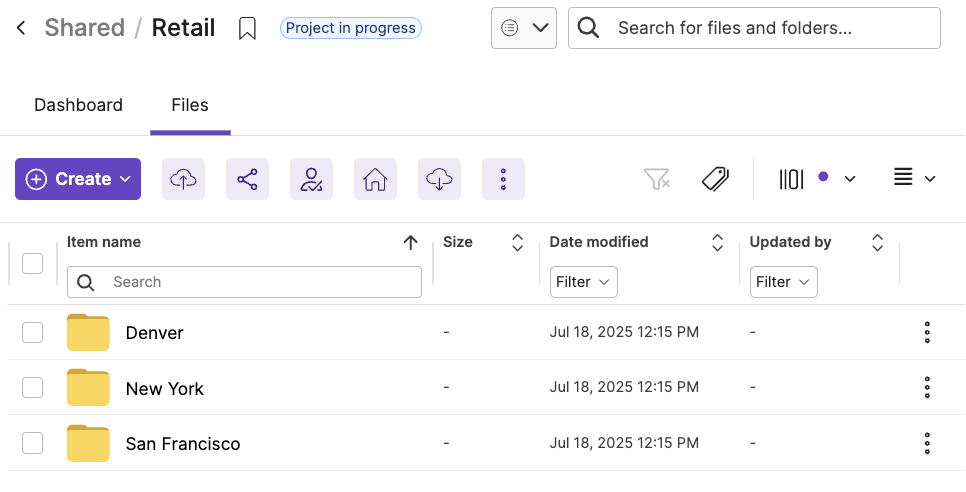The width and height of the screenshot is (966, 492).
Task: Open the New York folder
Action: click(164, 389)
